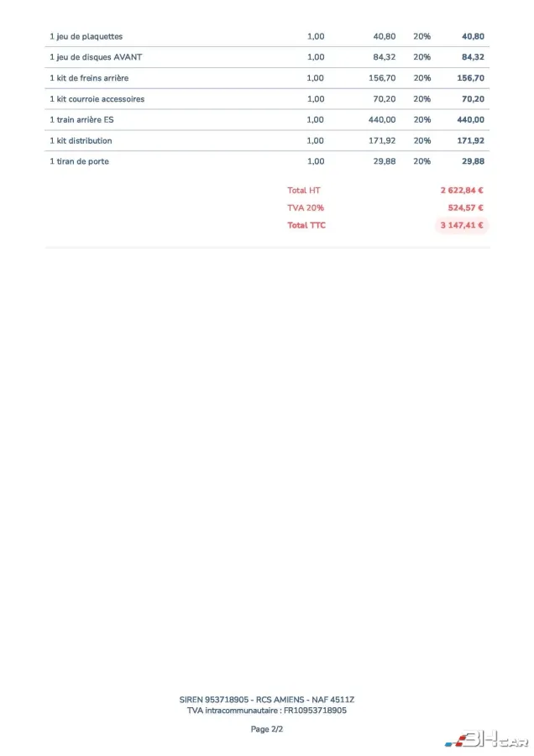Image resolution: width=534 pixels, height=756 pixels.
Task: Click the SIREN 953718905 footer line
Action: point(267,700)
